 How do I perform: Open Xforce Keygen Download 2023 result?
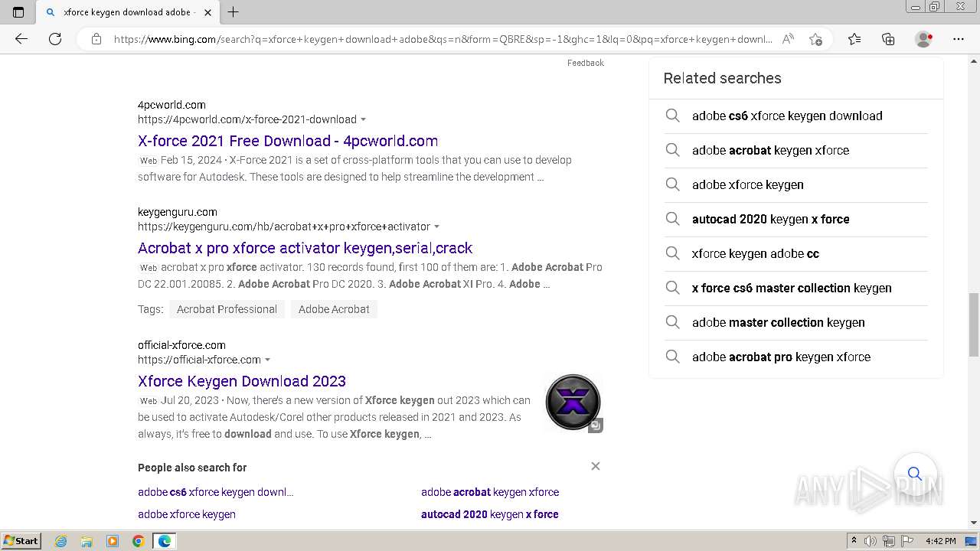tap(242, 381)
